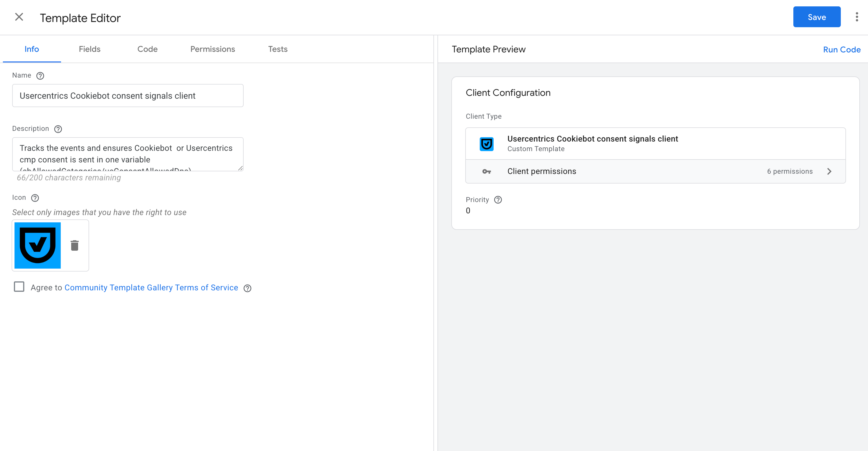868x451 pixels.
Task: Switch to the Fields tab
Action: (x=89, y=49)
